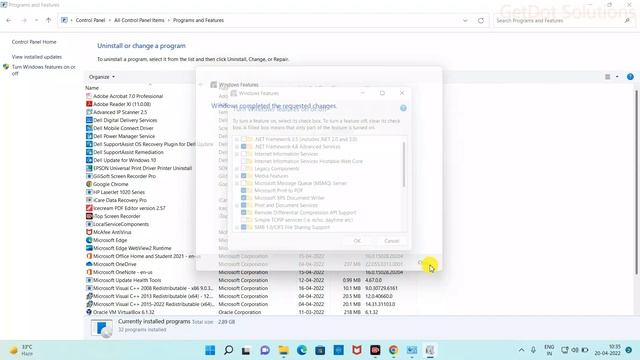Open taskbar Search
This screenshot has width=640, height=360.
click(x=229, y=350)
